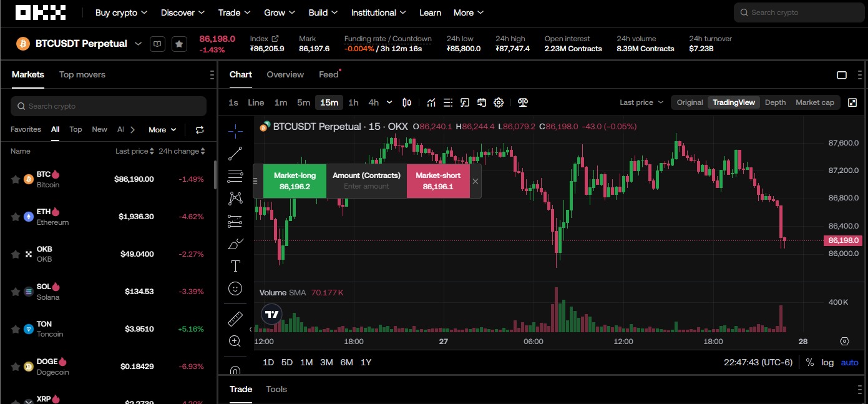Enable logarithmic scale with log toggle
Viewport: 868px width, 404px height.
pyautogui.click(x=827, y=362)
